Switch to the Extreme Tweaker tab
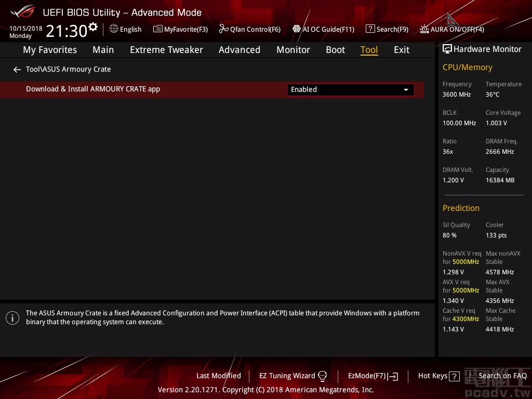Image resolution: width=532 pixels, height=399 pixels. 166,49
